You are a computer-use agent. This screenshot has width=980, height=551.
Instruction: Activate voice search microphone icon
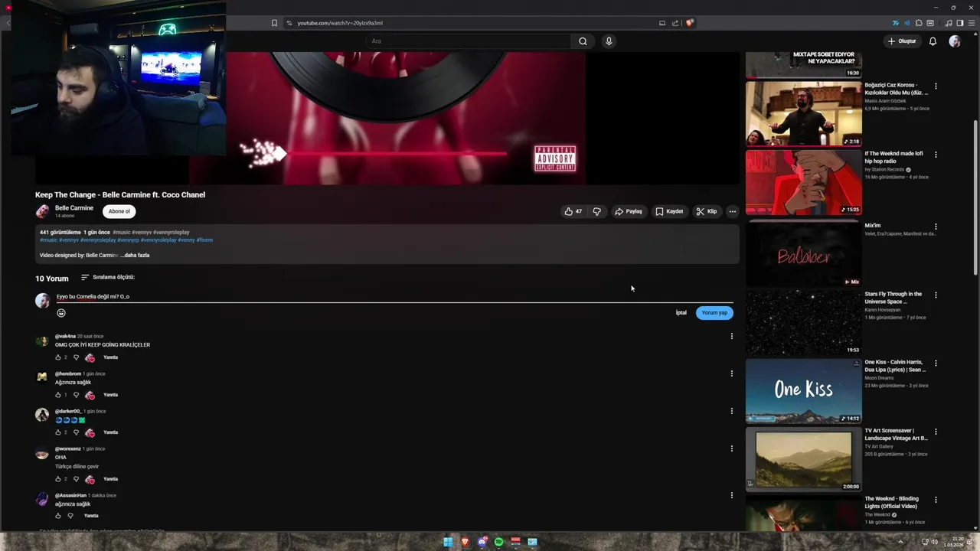[x=609, y=41]
